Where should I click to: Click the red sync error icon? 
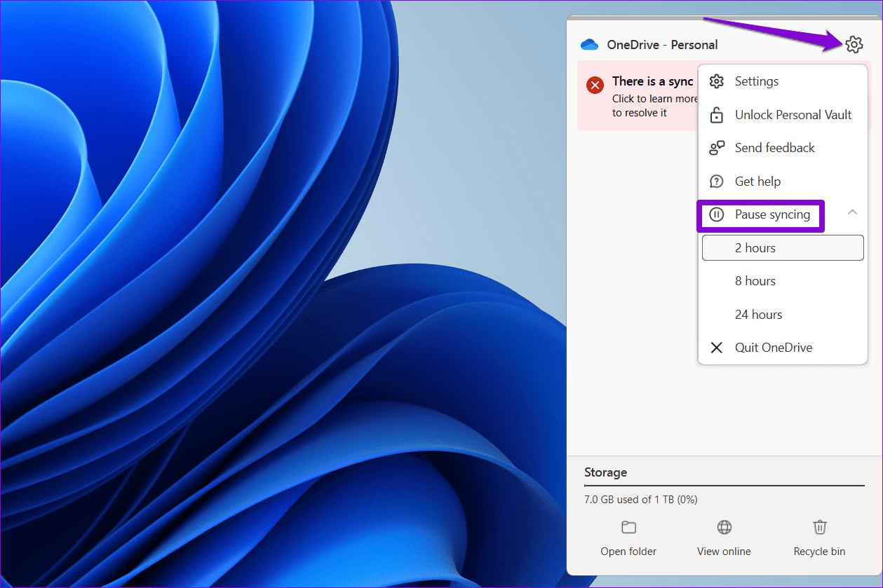point(595,86)
